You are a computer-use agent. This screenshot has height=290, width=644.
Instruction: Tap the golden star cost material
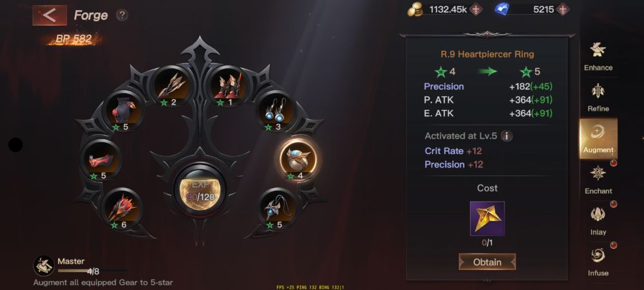[x=487, y=218]
